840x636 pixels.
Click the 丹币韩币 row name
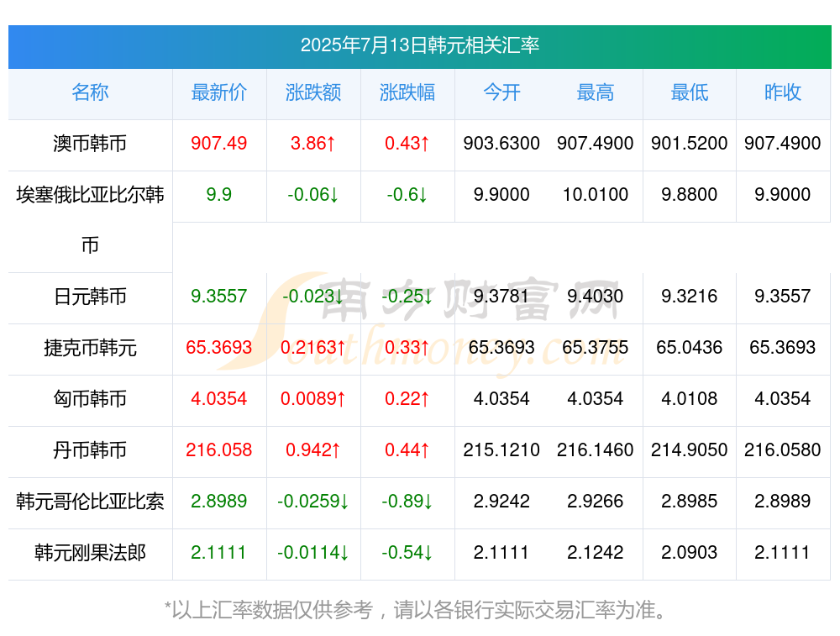click(90, 450)
